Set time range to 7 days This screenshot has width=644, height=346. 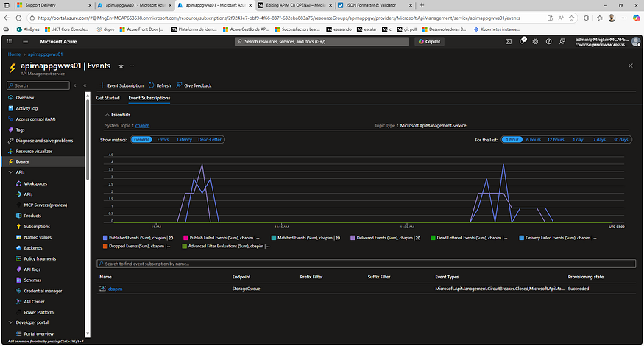tap(599, 140)
